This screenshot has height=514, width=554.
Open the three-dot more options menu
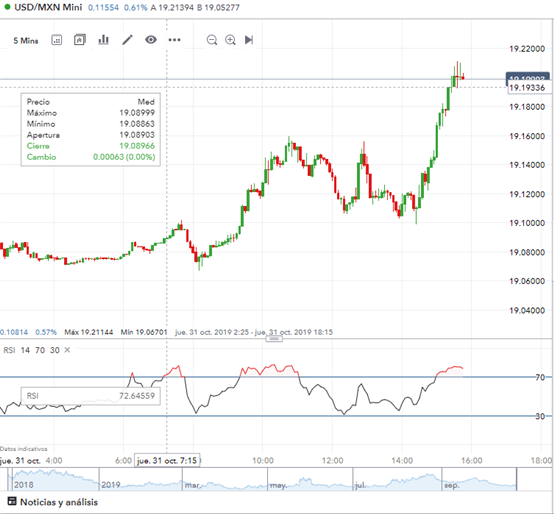point(175,40)
